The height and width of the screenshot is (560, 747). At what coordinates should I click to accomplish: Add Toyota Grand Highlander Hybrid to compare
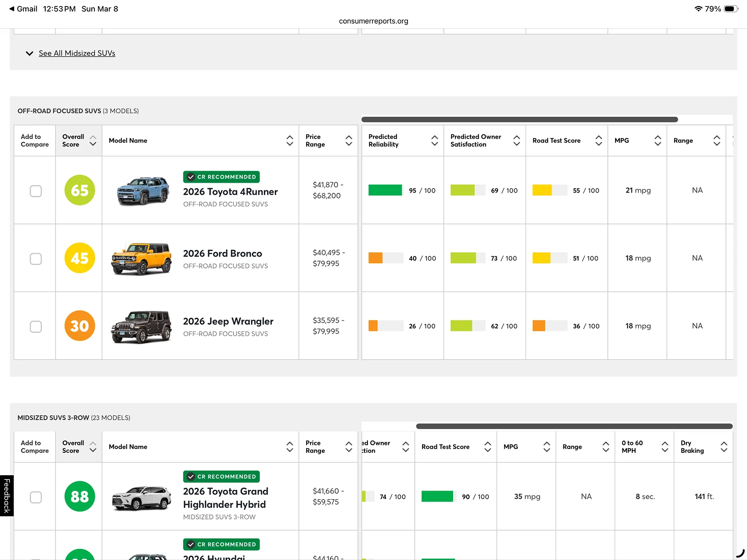coord(36,497)
